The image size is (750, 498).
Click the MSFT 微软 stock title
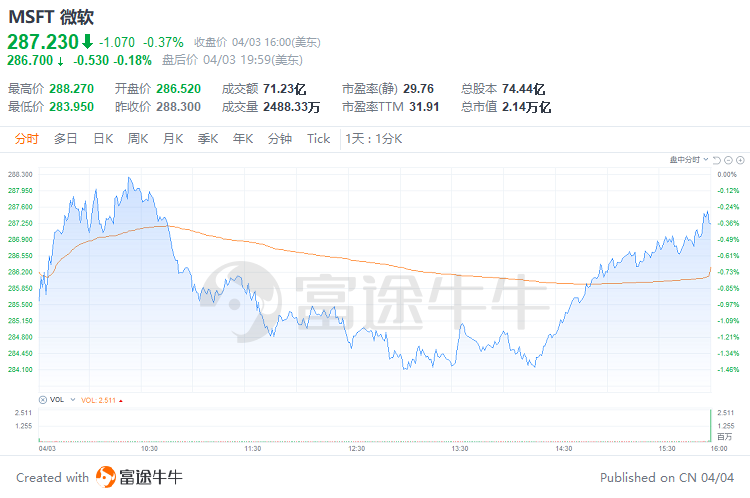click(51, 17)
